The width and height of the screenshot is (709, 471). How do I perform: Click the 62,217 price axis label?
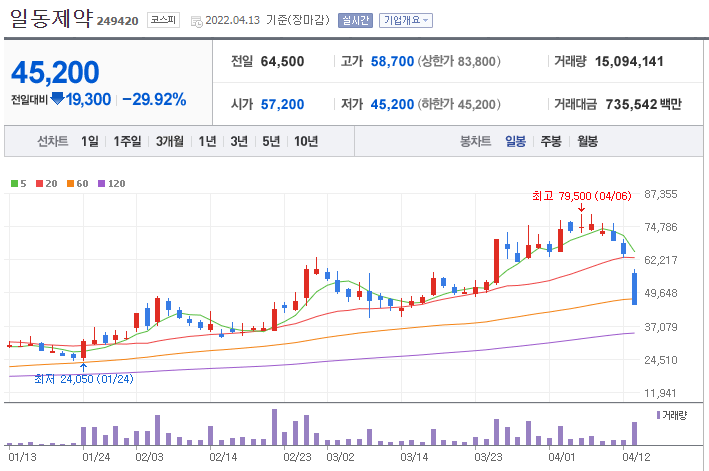(661, 260)
